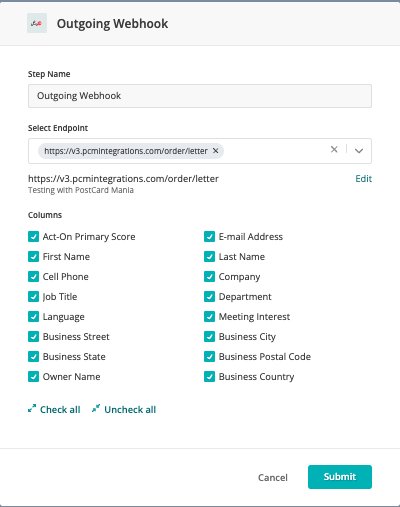
Task: Open the Select Endpoint combo box
Action: (x=200, y=151)
